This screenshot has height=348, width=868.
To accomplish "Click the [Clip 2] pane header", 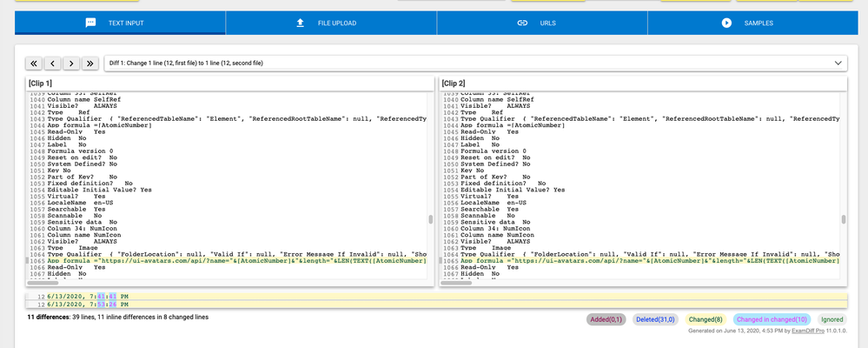I will (x=643, y=84).
